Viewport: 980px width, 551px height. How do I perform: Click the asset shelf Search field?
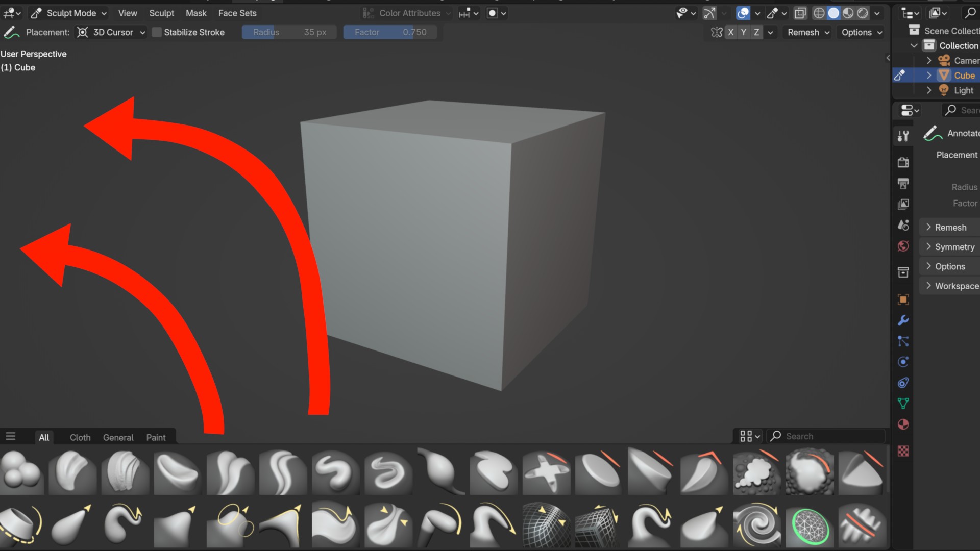[x=826, y=436]
